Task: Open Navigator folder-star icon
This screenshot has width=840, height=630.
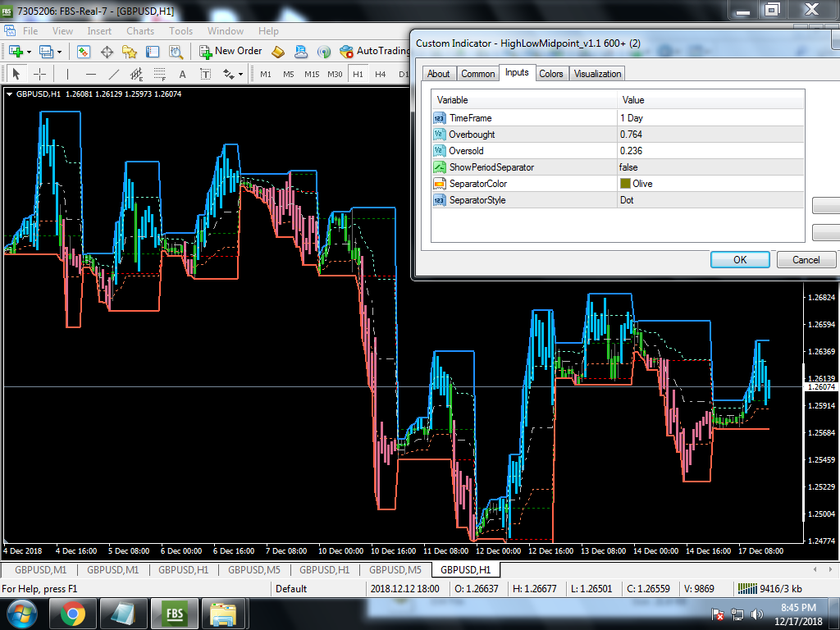Action: pos(130,52)
